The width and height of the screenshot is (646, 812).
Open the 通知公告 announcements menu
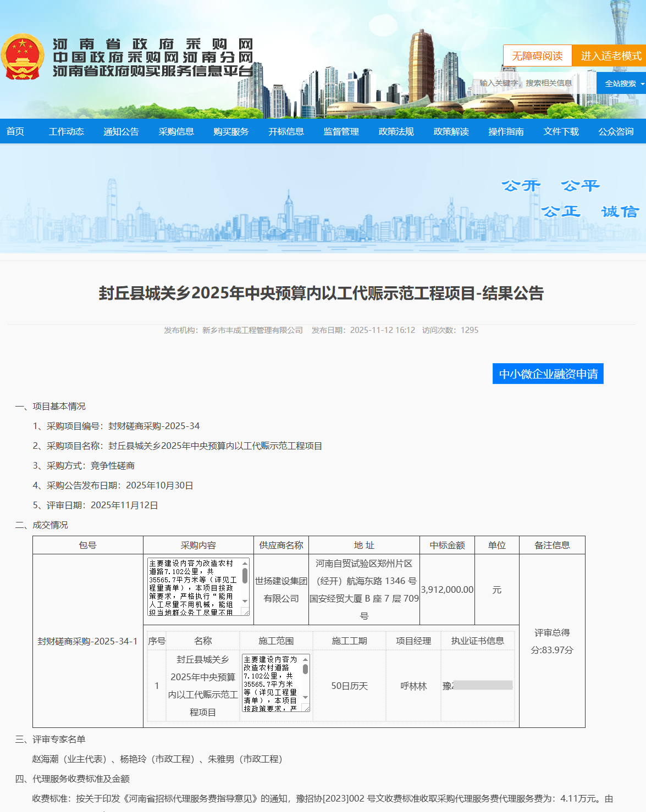click(121, 131)
